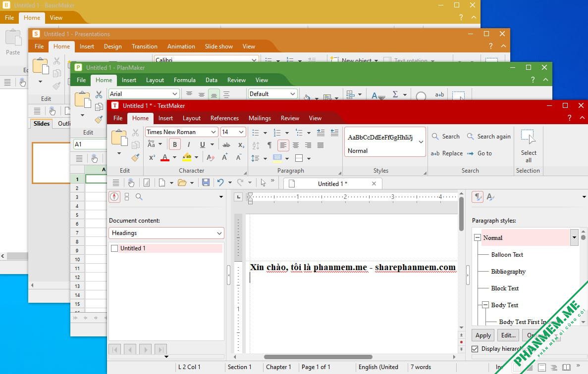The width and height of the screenshot is (588, 374).
Task: Open the Arial font dropdown in PlanMaker
Action: [175, 93]
